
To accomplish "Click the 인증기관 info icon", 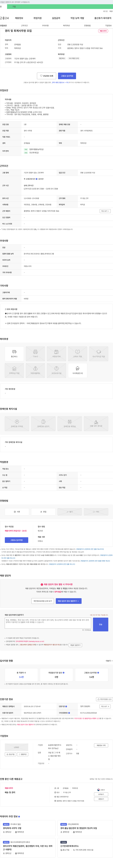I will click(x=66, y=706).
